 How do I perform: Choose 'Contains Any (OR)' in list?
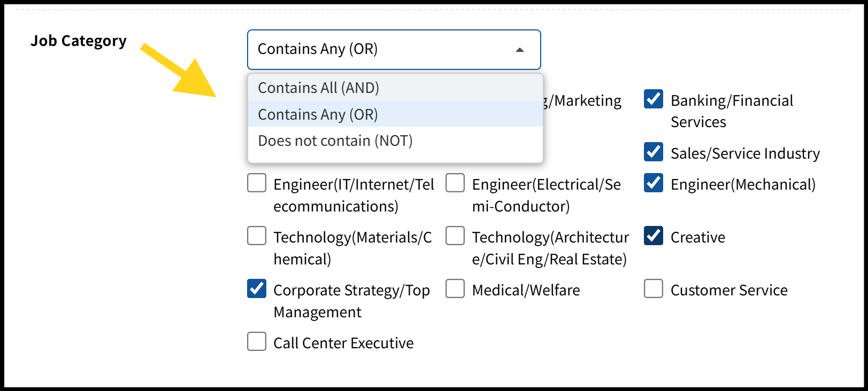[x=318, y=114]
